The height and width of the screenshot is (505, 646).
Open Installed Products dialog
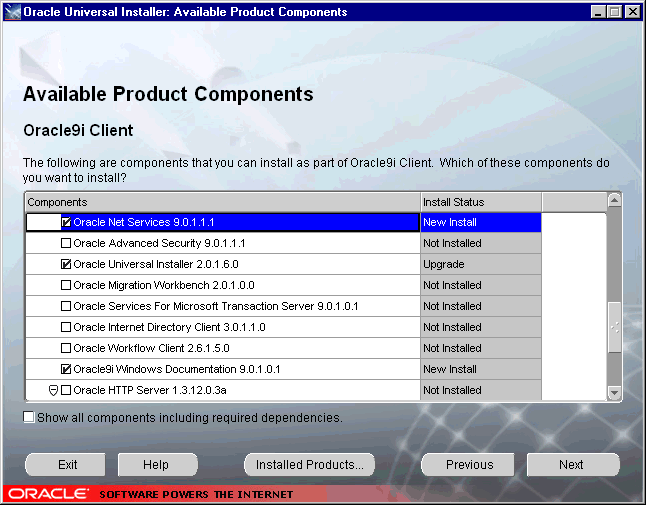coord(309,465)
